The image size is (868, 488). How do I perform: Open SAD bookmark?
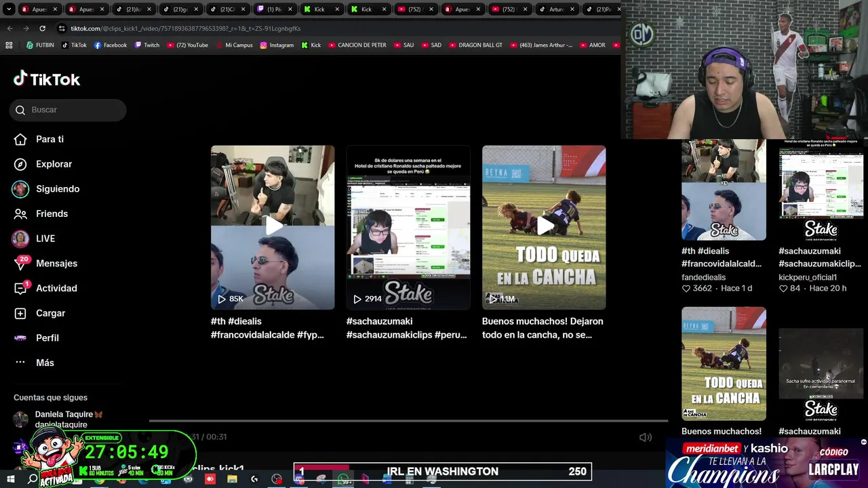tap(431, 45)
